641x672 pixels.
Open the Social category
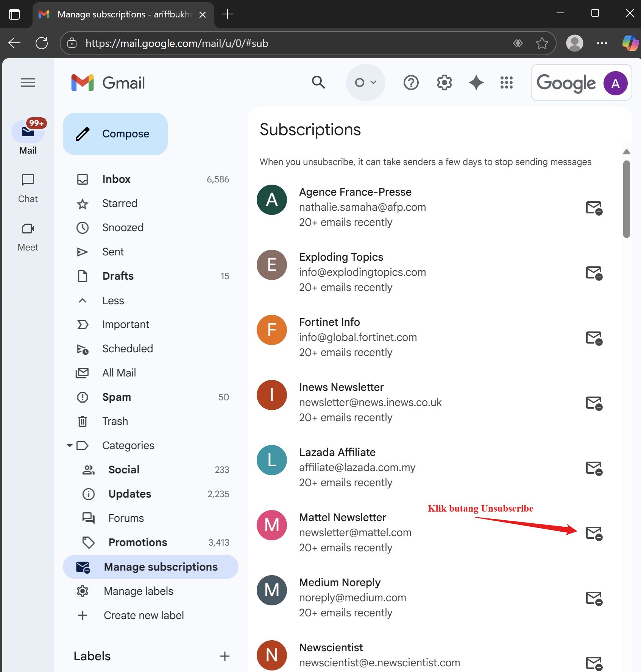click(151, 470)
